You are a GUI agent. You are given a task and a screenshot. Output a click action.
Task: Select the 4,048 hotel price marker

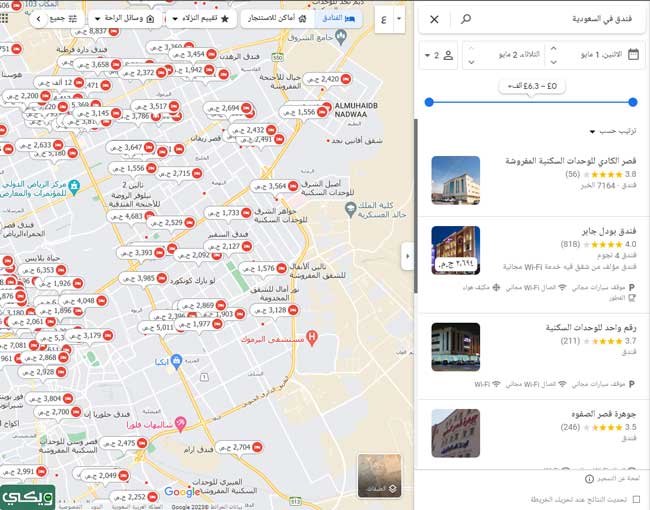point(83,301)
